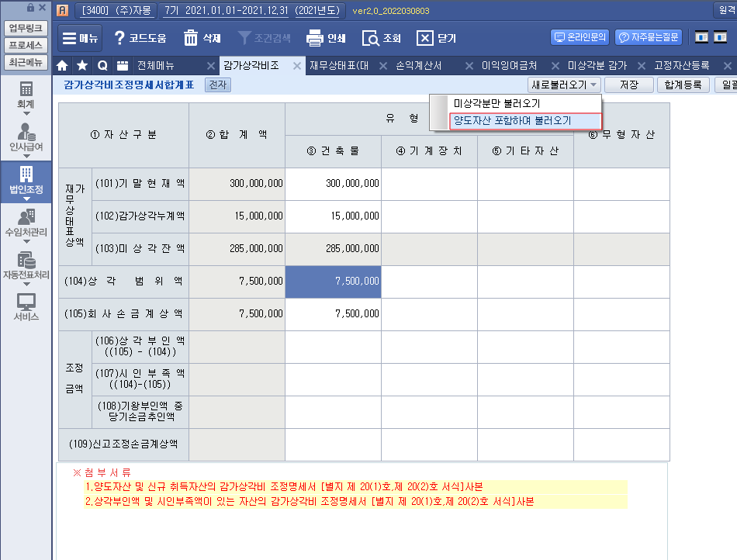
Task: Run 조회 lookup
Action: (x=381, y=38)
